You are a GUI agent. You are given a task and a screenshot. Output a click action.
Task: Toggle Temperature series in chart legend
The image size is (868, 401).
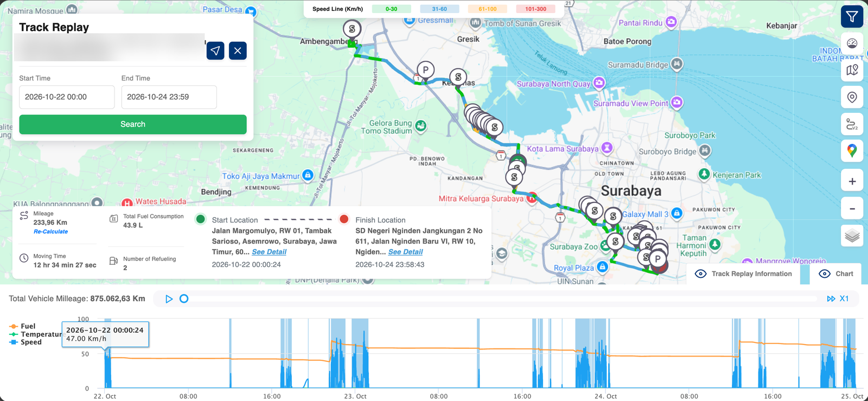pos(35,334)
